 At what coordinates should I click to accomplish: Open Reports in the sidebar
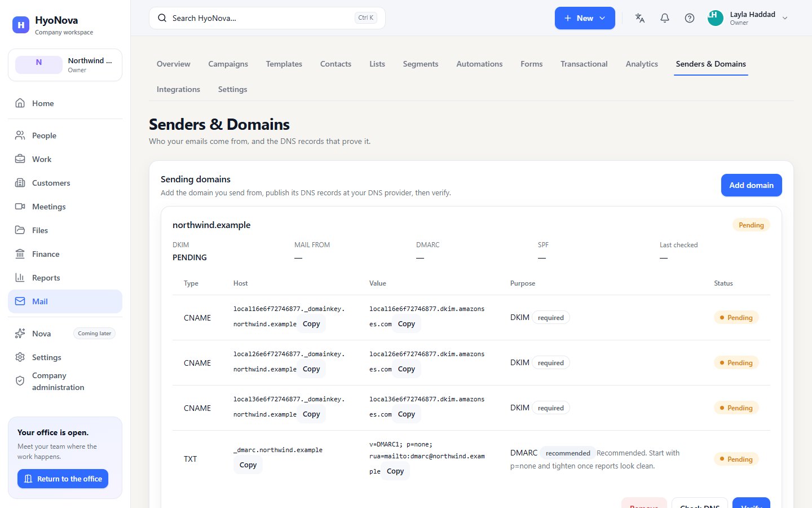(x=65, y=278)
